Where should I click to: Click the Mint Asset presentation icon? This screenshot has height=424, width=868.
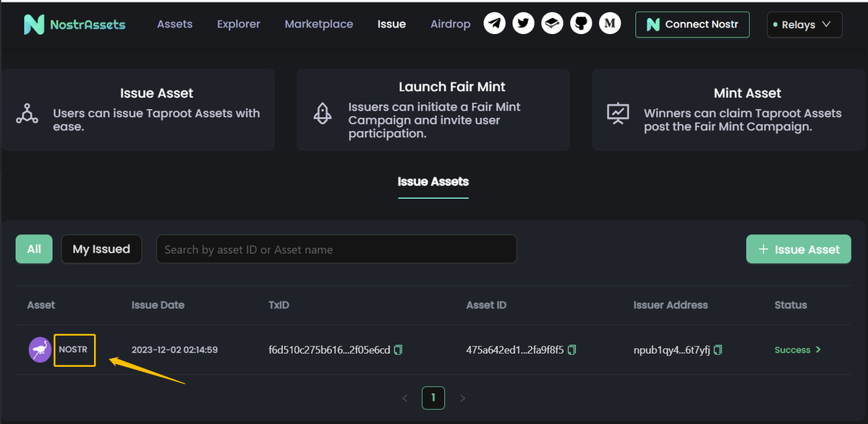[x=618, y=114]
